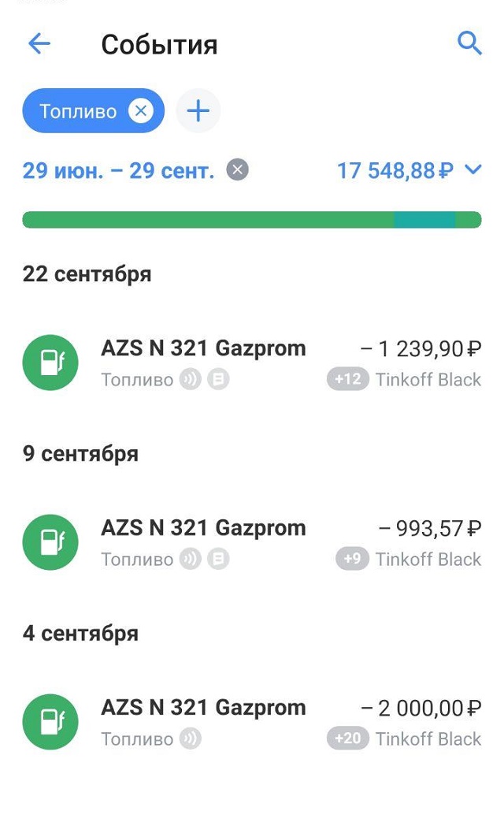Click the +9 cashback badge
The width and height of the screenshot is (504, 826).
tap(353, 559)
